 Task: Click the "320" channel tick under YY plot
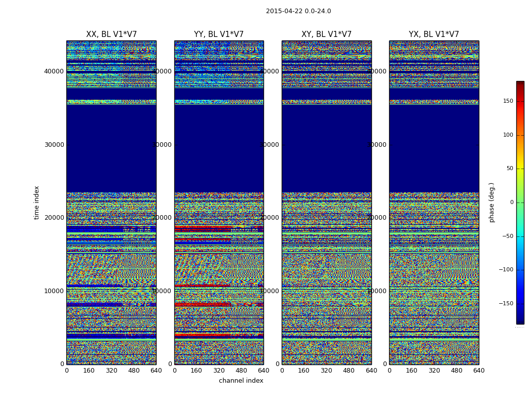pos(219,371)
